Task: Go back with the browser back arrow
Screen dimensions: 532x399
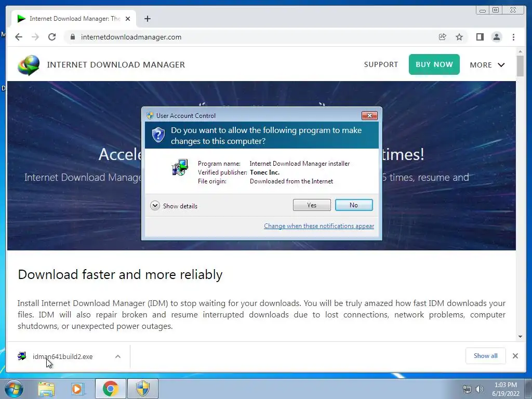Action: [19, 37]
